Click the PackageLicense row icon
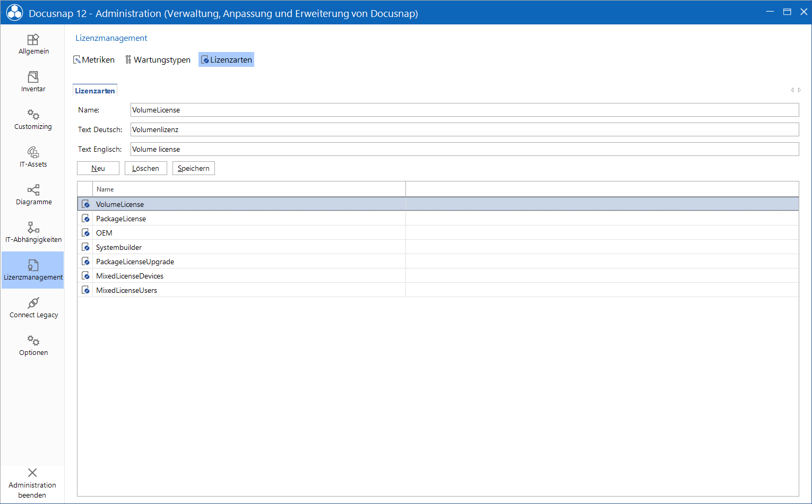This screenshot has height=504, width=812. point(85,218)
